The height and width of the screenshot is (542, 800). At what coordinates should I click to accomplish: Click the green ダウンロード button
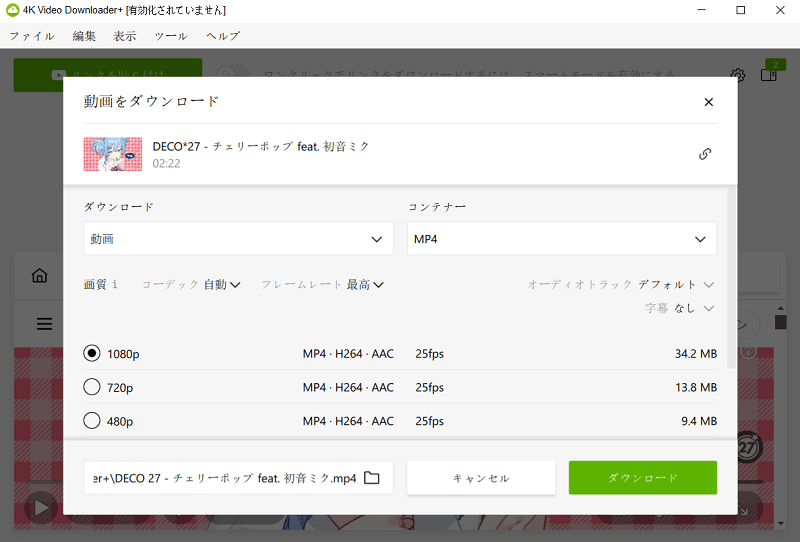click(x=643, y=478)
